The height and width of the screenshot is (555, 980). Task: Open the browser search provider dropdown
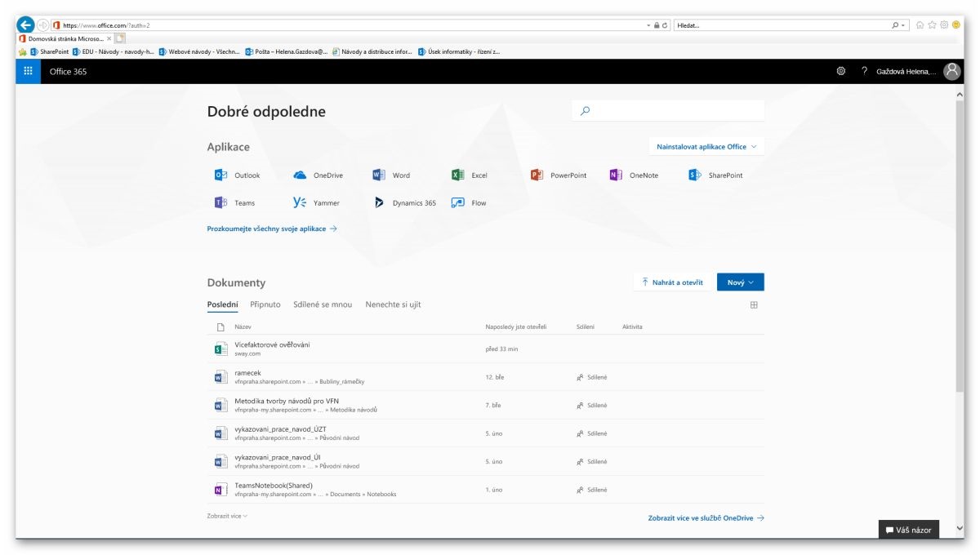click(x=903, y=25)
